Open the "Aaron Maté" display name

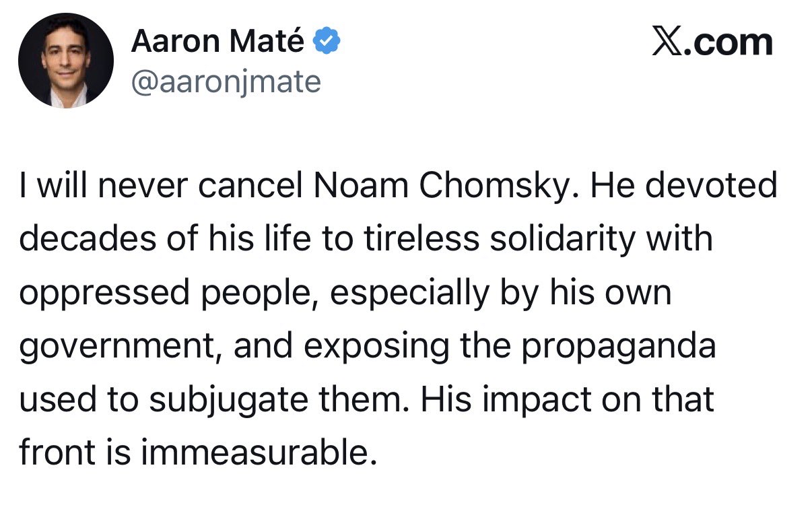pyautogui.click(x=217, y=42)
